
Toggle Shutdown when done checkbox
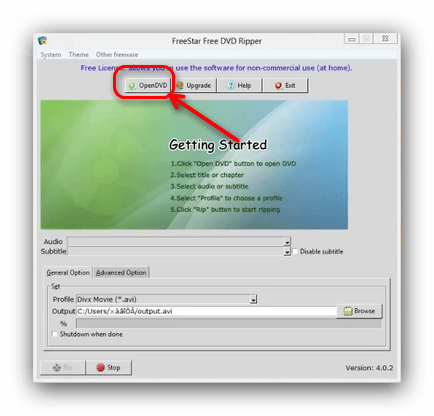(x=55, y=334)
